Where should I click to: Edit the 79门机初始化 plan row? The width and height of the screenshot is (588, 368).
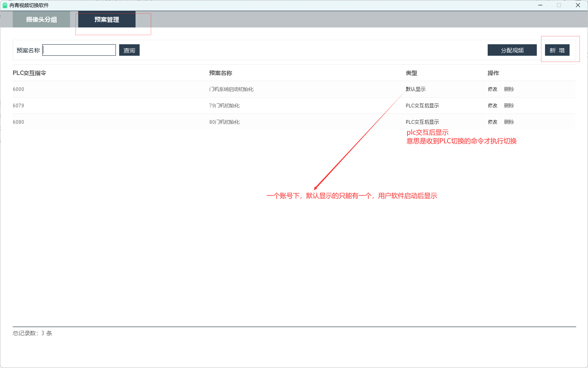492,106
